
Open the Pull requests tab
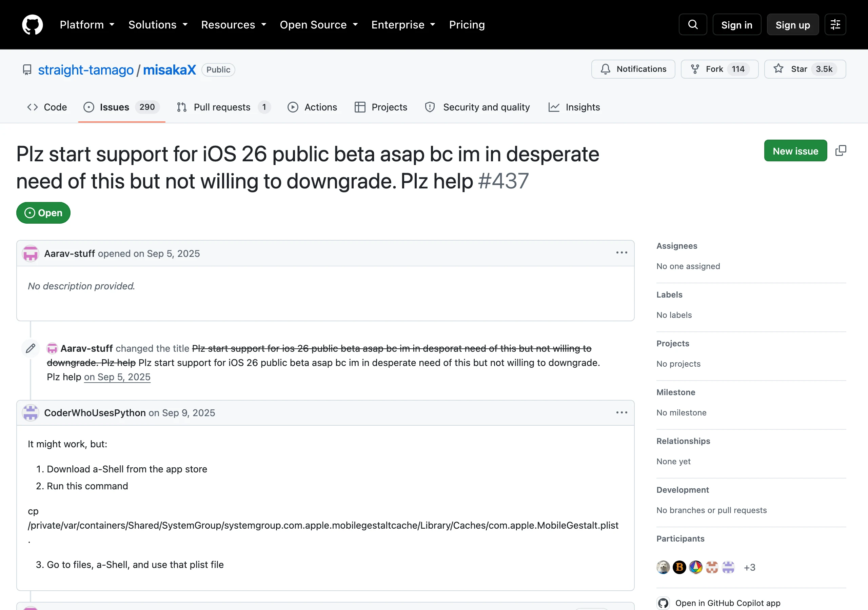tap(223, 107)
